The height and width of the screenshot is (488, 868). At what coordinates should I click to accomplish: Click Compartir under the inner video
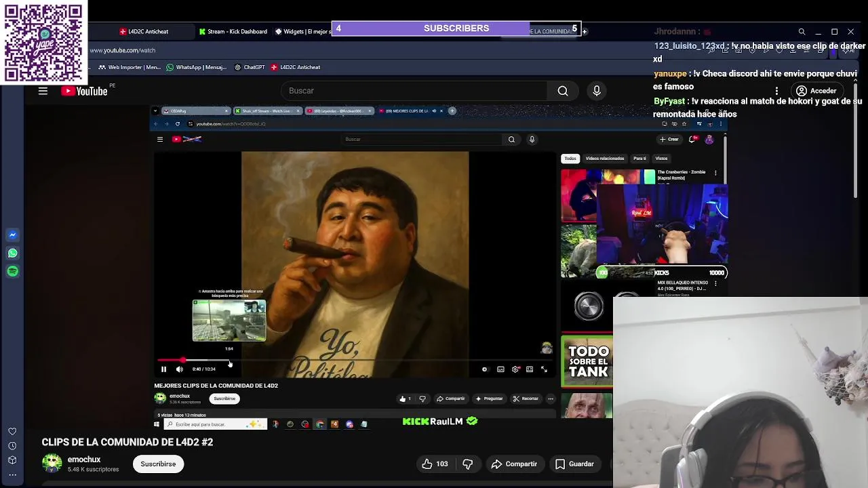(x=451, y=399)
